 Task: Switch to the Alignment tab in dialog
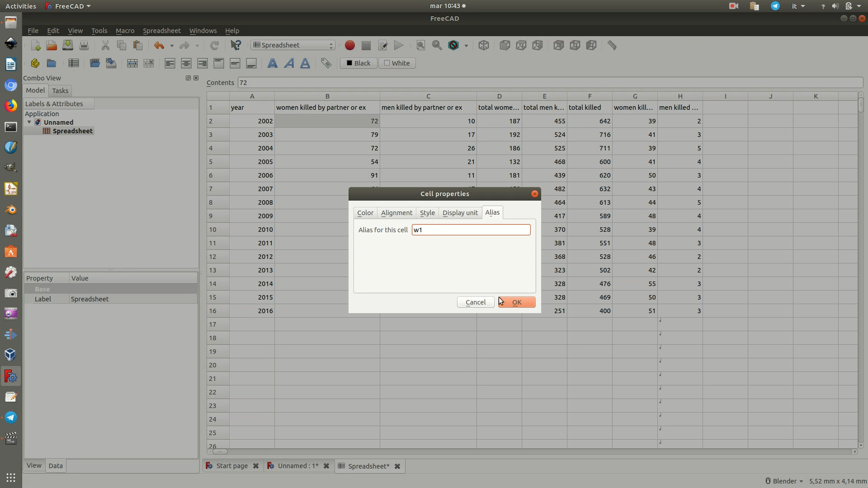[x=396, y=213]
